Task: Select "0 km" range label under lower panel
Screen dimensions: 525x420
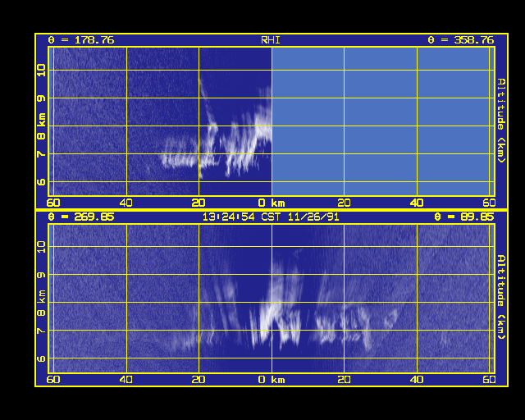Action: click(x=272, y=380)
